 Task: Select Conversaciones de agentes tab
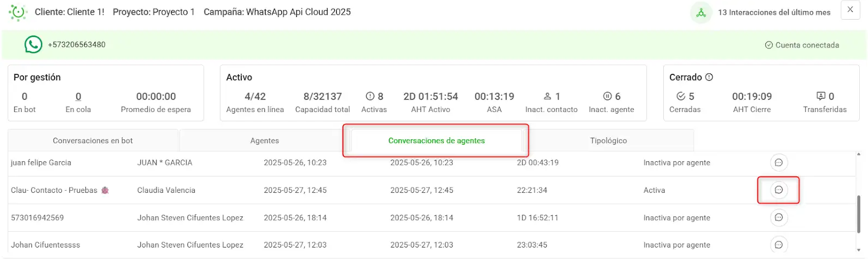(x=436, y=140)
